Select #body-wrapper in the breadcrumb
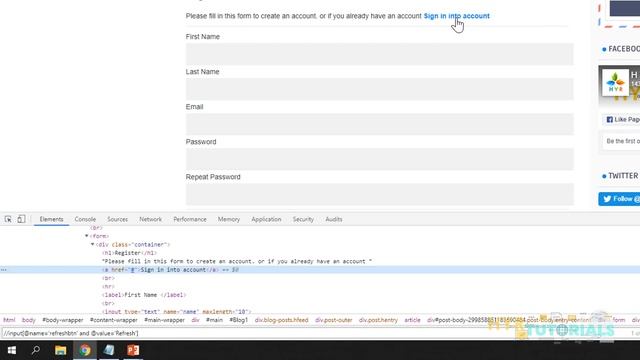This screenshot has height=360, width=640. (x=63, y=320)
